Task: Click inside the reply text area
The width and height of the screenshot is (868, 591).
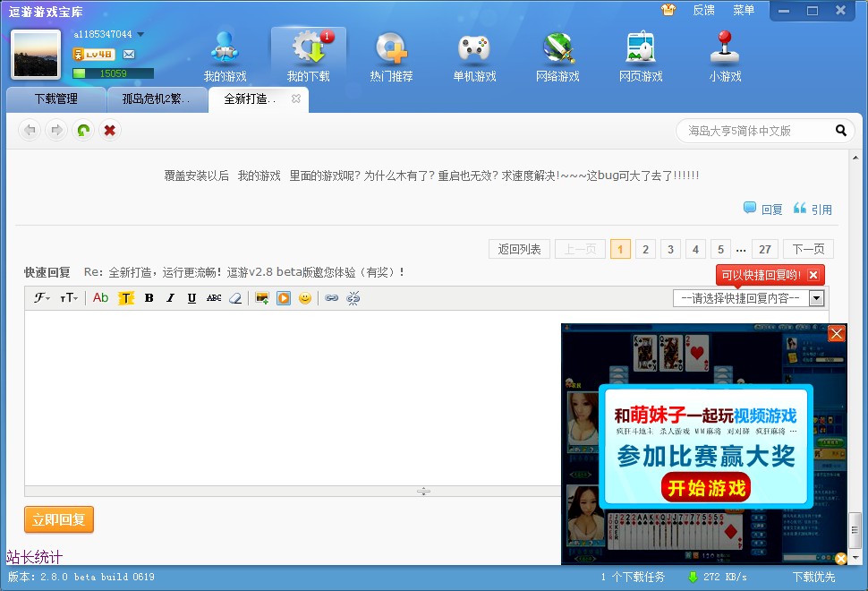Action: tap(293, 398)
